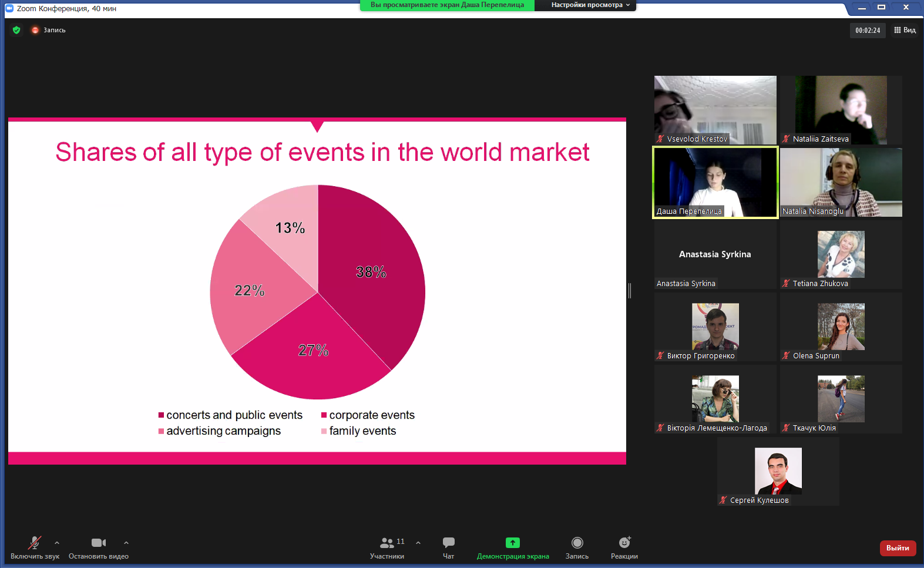Expand audio options arrow beside microphone
The height and width of the screenshot is (568, 924).
coord(57,543)
